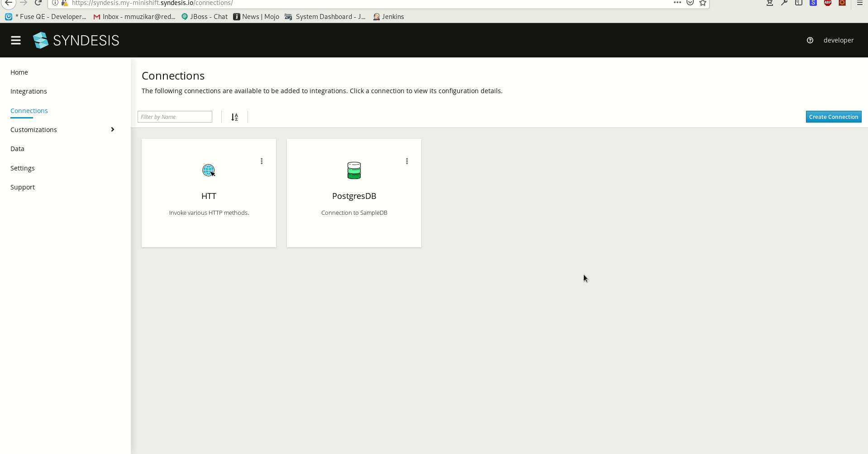Focus the Filter by Name field
The height and width of the screenshot is (454, 868).
[175, 117]
